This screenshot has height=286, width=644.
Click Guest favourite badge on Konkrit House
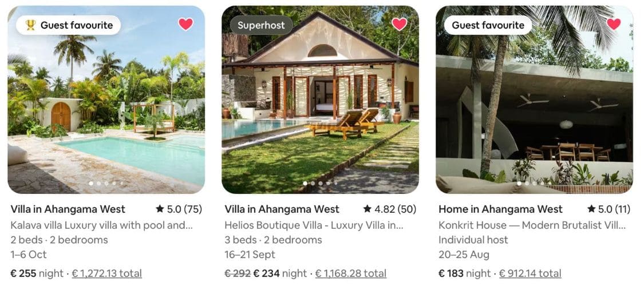(488, 25)
